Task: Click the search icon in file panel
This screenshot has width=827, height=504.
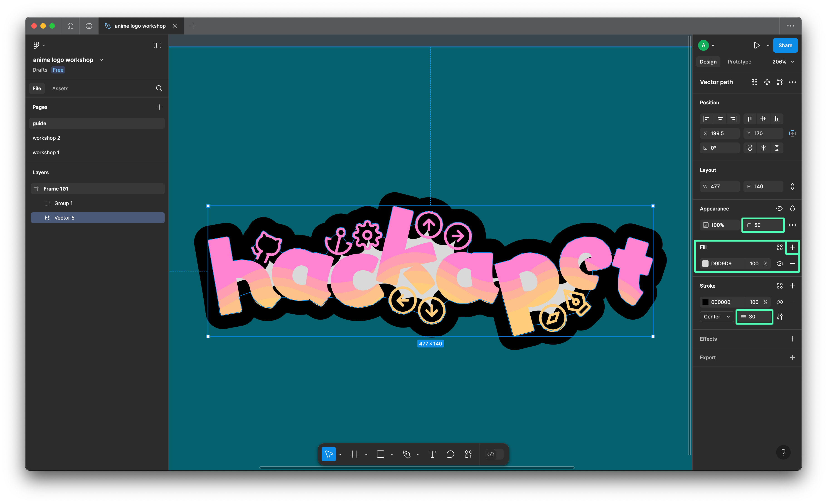Action: pyautogui.click(x=159, y=88)
